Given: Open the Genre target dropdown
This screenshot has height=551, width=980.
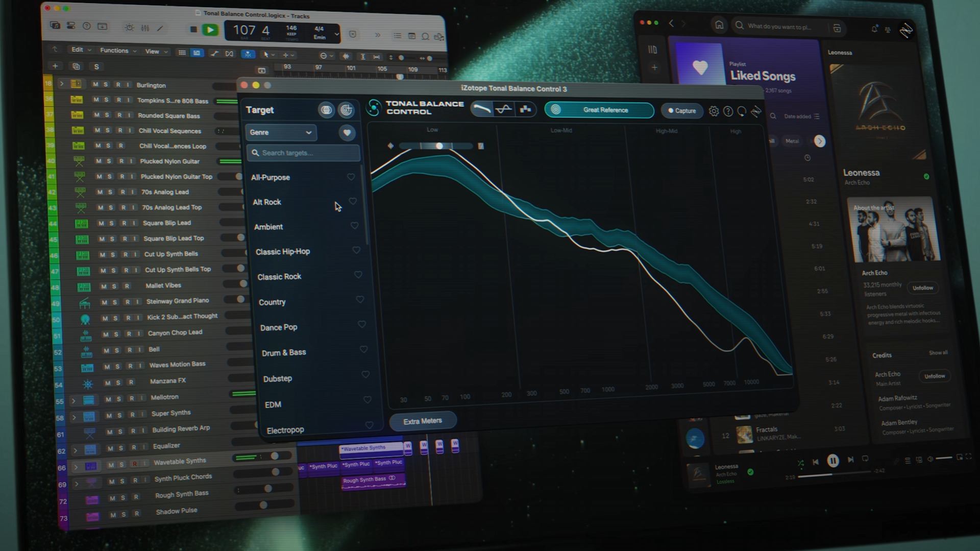Looking at the screenshot, I should pyautogui.click(x=281, y=133).
